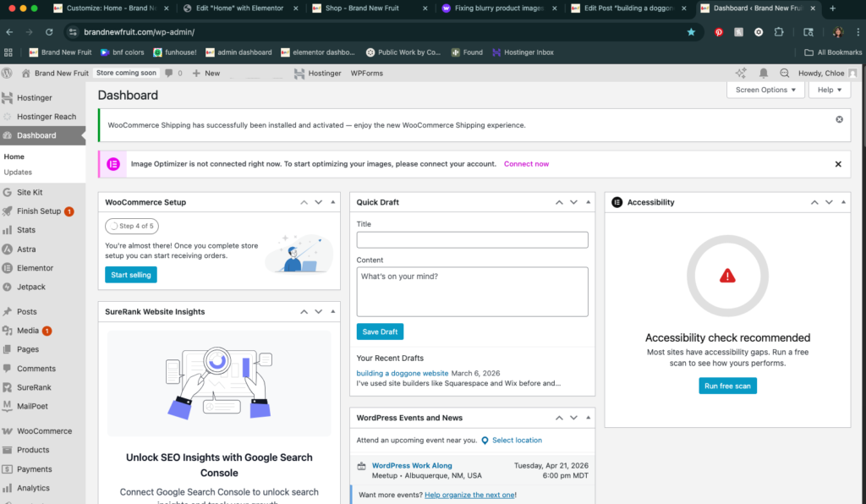Viewport: 866px width, 504px height.
Task: Open WordPress Work Along event link
Action: click(412, 465)
